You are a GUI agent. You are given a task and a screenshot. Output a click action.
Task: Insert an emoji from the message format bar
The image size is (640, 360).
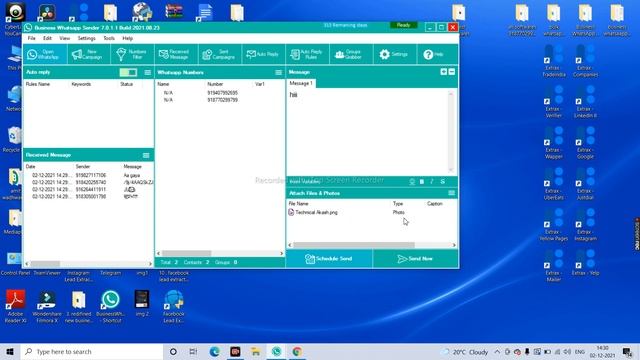pyautogui.click(x=412, y=182)
